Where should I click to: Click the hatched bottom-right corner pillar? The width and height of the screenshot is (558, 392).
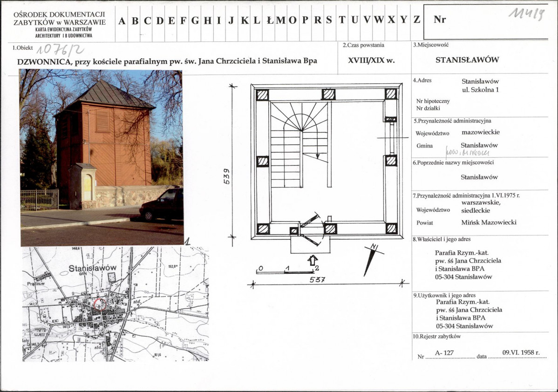coord(391,228)
